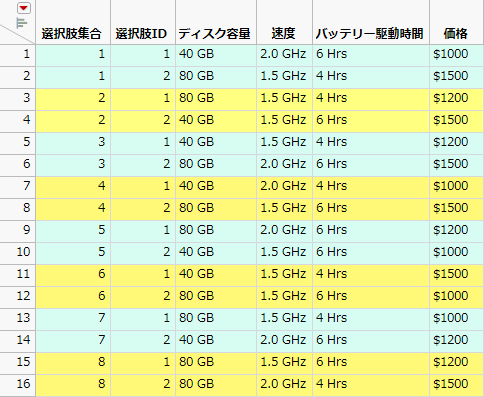Click the 6 Hrs cell in row 12

tap(371, 296)
